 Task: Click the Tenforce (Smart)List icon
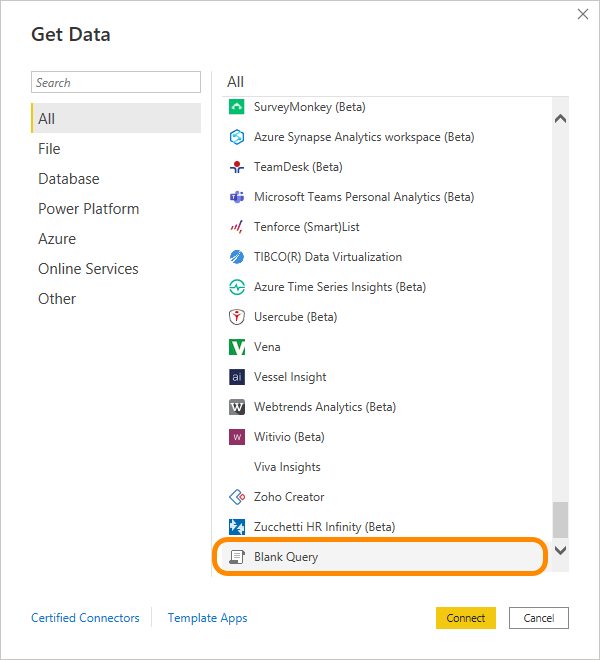point(237,227)
